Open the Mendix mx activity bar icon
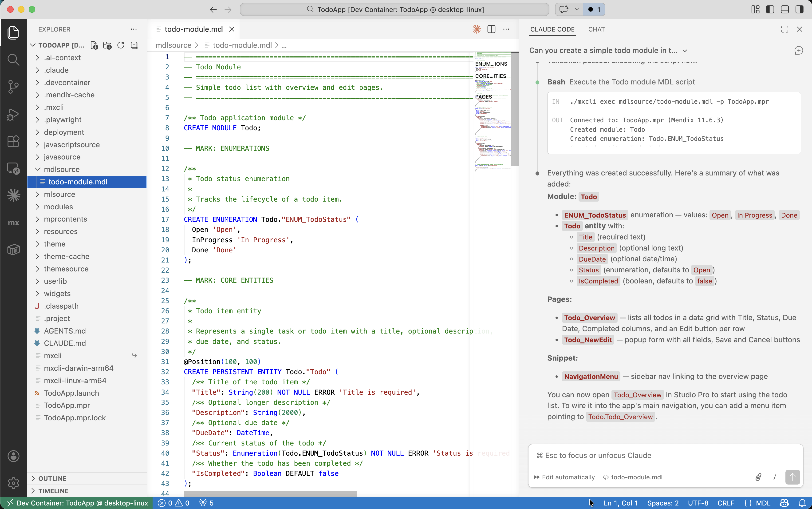Screen dimensions: 812x509 [13, 223]
